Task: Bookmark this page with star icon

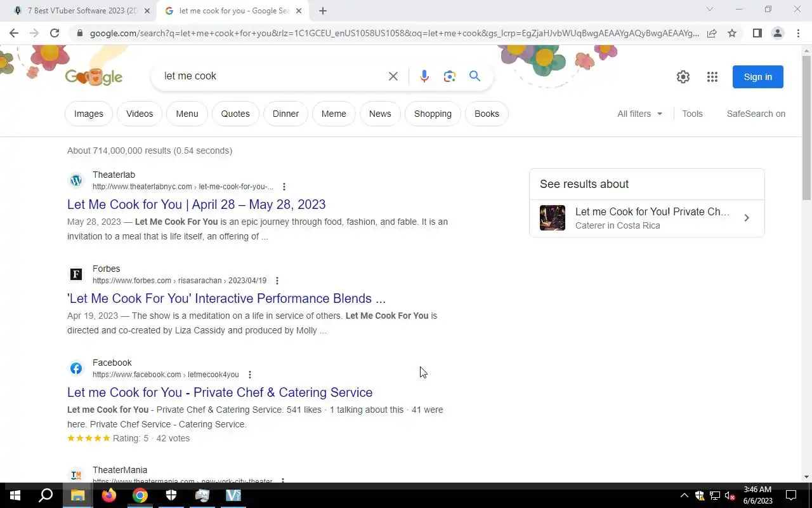Action: [732, 33]
